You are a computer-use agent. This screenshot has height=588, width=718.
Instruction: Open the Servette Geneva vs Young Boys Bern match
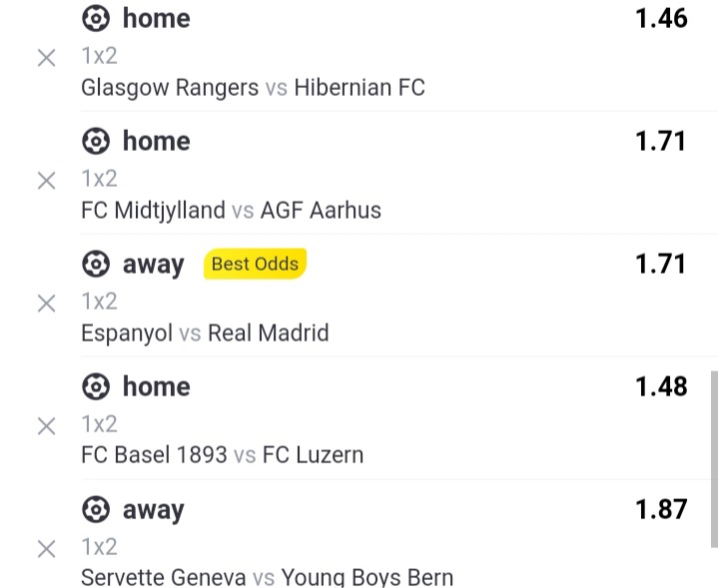pyautogui.click(x=267, y=577)
